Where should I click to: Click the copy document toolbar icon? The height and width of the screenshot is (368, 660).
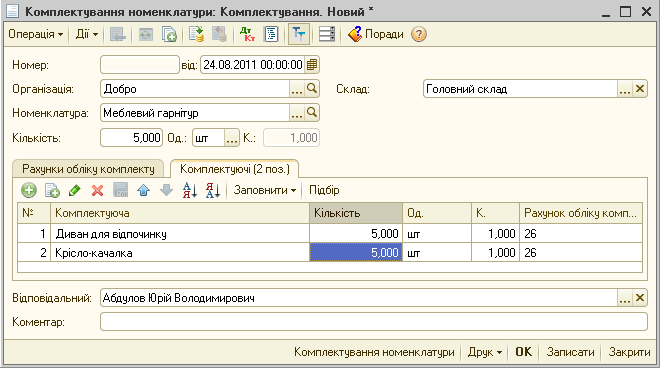click(169, 34)
